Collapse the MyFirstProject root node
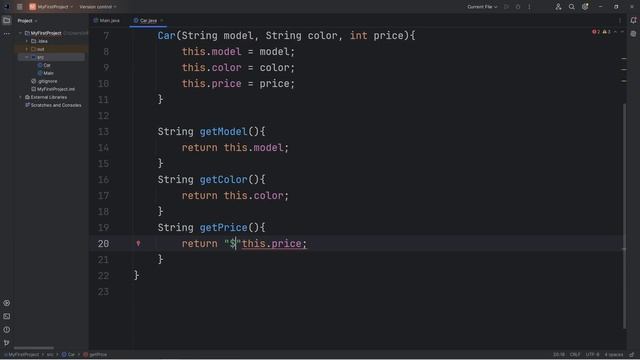This screenshot has height=360, width=640. [20, 33]
